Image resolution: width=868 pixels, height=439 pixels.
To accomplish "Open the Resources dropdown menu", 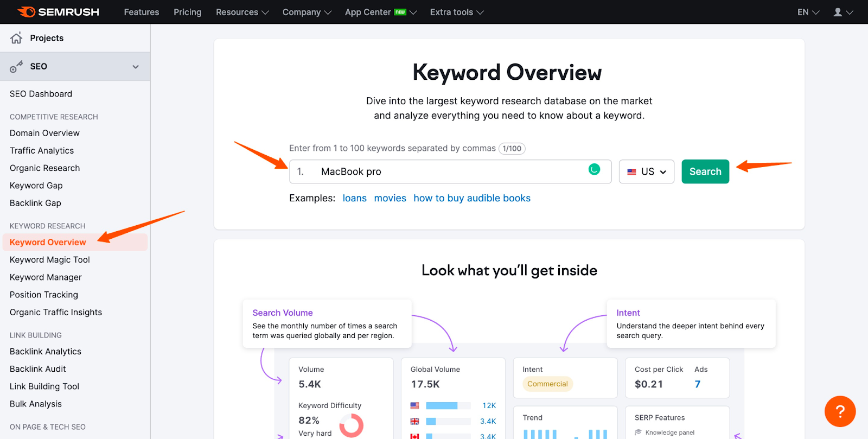I will 242,12.
